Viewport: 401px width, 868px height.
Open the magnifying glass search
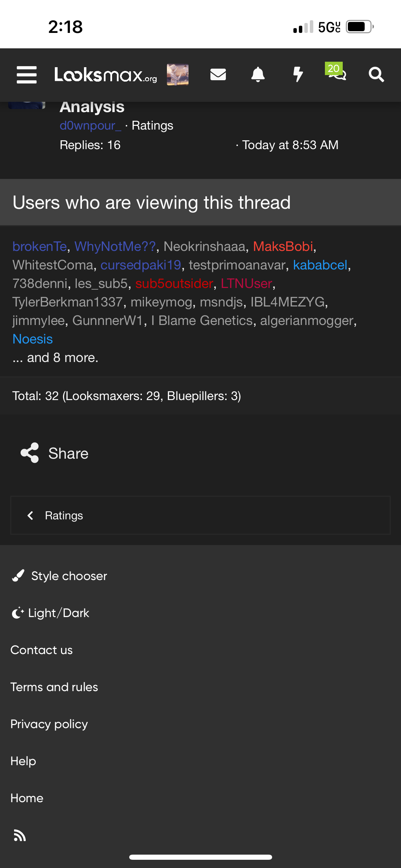click(376, 74)
